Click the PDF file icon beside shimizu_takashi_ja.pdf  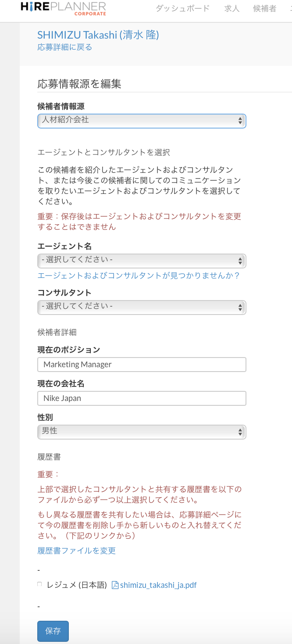pos(115,585)
